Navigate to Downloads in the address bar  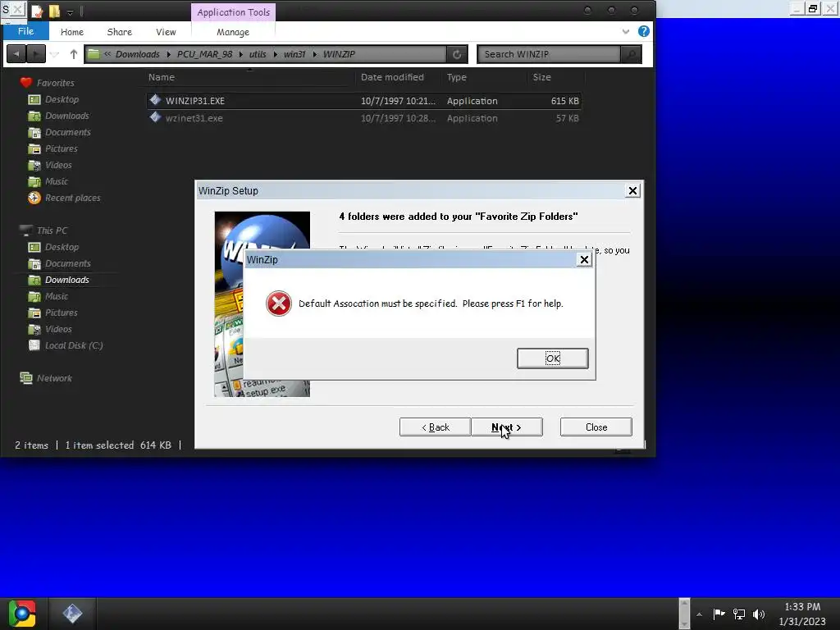138,54
